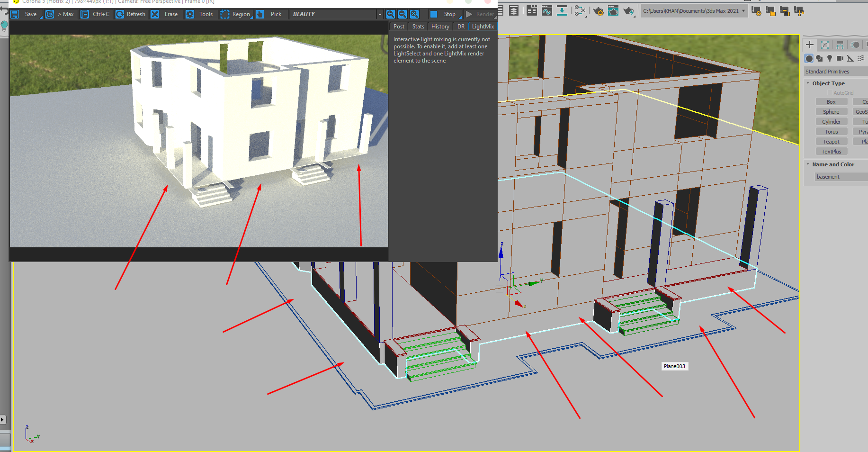The image size is (868, 452).
Task: Open the Material Editor flyout
Action: [x=580, y=10]
